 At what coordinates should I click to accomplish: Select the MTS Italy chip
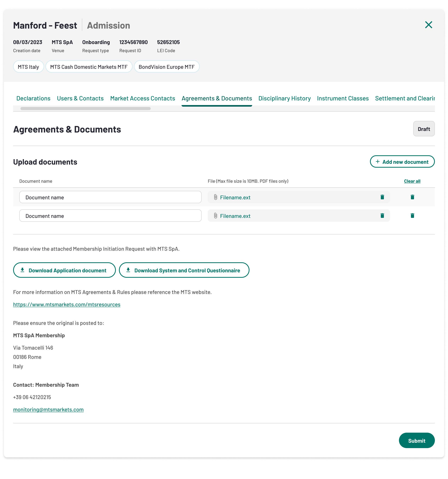click(x=28, y=67)
